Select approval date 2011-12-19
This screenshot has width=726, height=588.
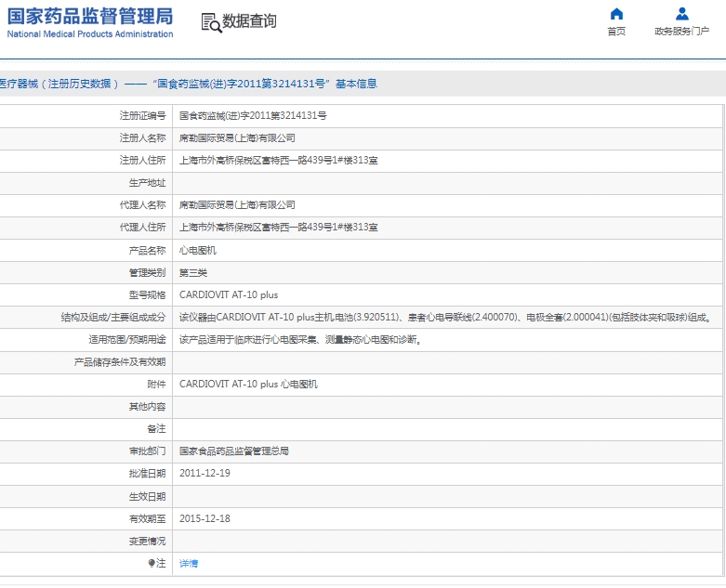tap(205, 473)
